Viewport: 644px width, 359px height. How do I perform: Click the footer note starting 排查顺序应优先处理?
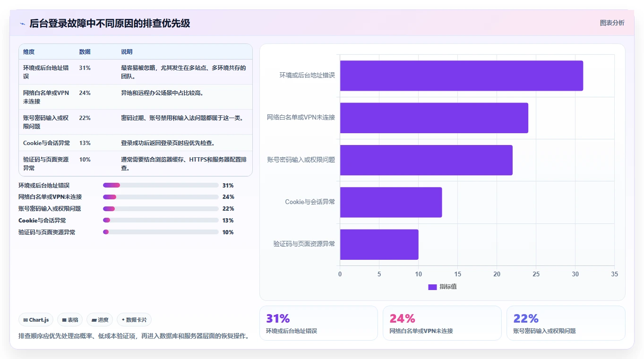tap(134, 336)
